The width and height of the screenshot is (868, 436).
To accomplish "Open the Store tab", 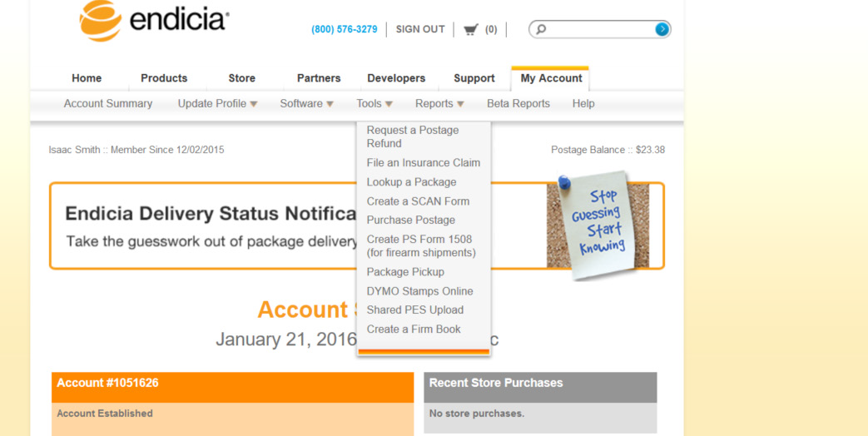I will tap(242, 78).
